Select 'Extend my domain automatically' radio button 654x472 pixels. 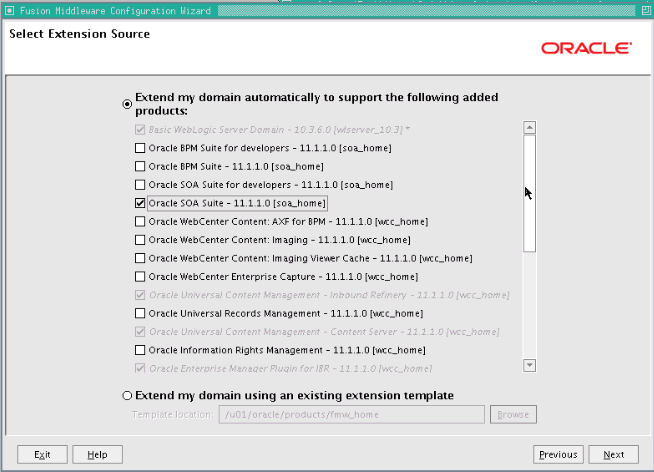click(x=127, y=104)
